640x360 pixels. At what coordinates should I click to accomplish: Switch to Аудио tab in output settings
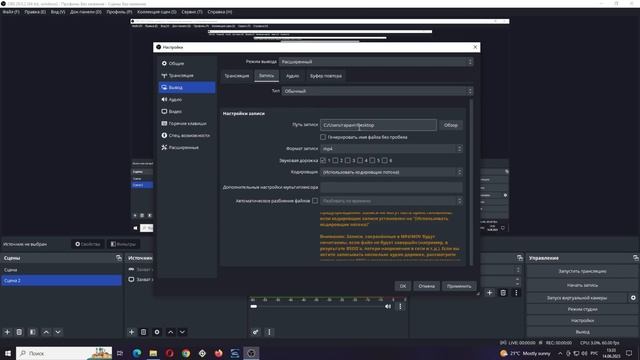292,76
